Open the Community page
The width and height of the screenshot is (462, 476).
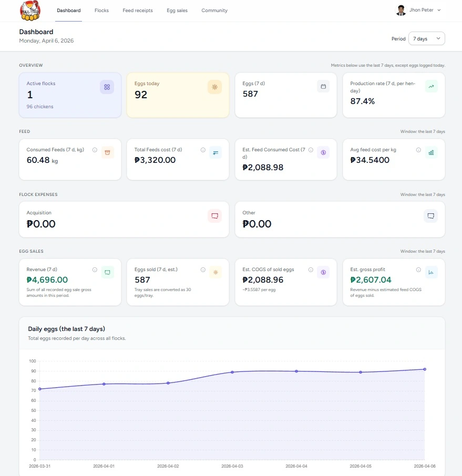(x=214, y=10)
